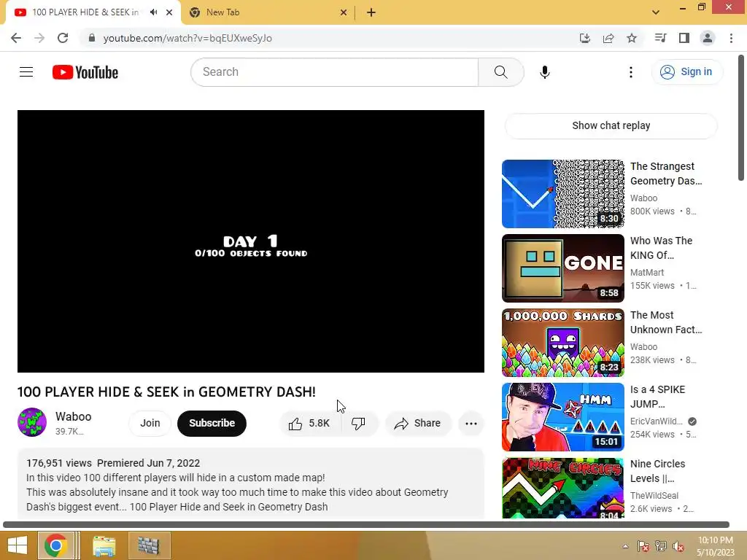This screenshot has height=560, width=747.
Task: Open the 1,000,000 Shards video thumbnail
Action: 562,343
